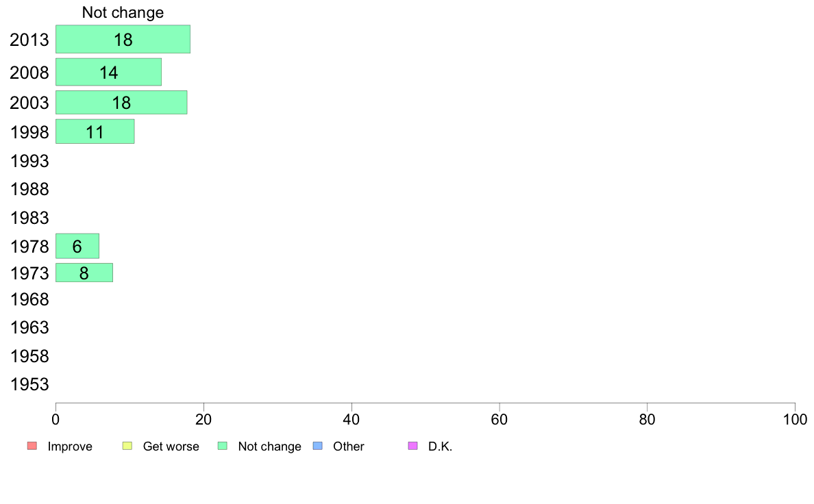814x504 pixels.
Task: Click the Not change column header
Action: (x=123, y=12)
